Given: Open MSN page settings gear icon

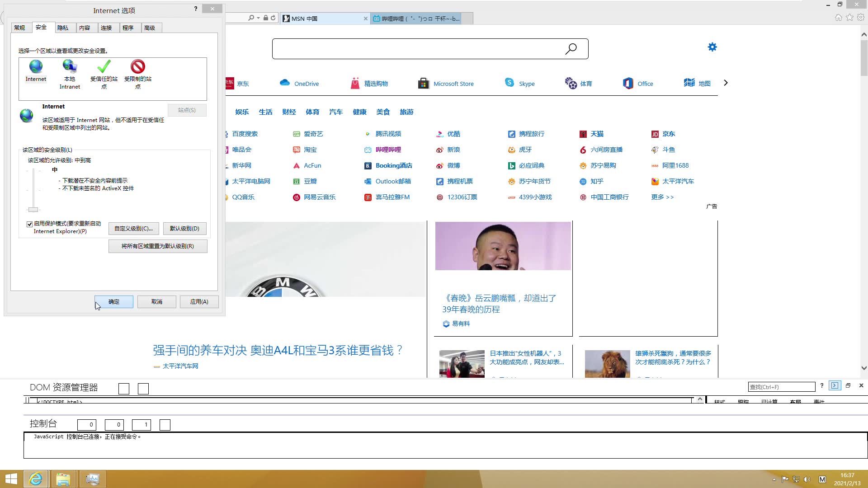Looking at the screenshot, I should [x=712, y=47].
